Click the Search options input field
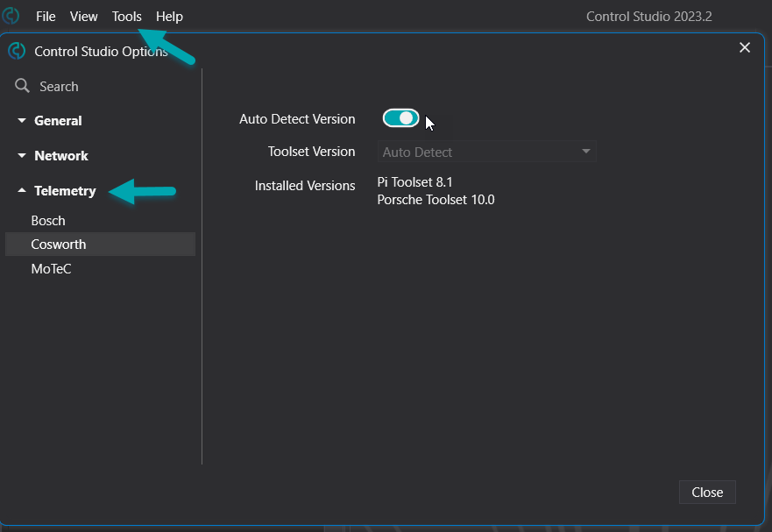This screenshot has width=772, height=532. coord(103,86)
